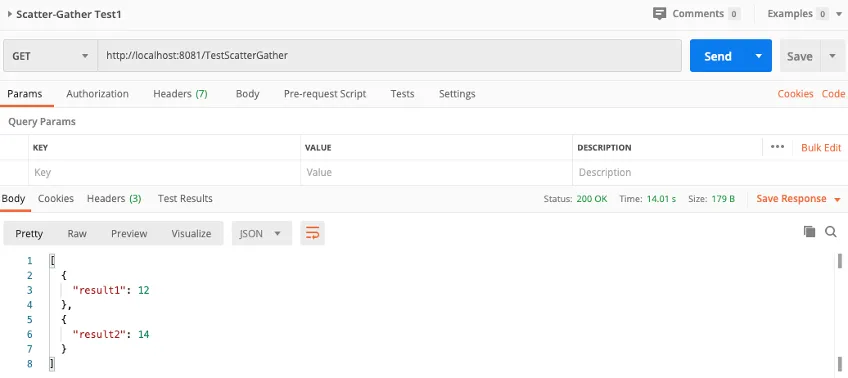Click the 14.01 s time value

point(661,199)
